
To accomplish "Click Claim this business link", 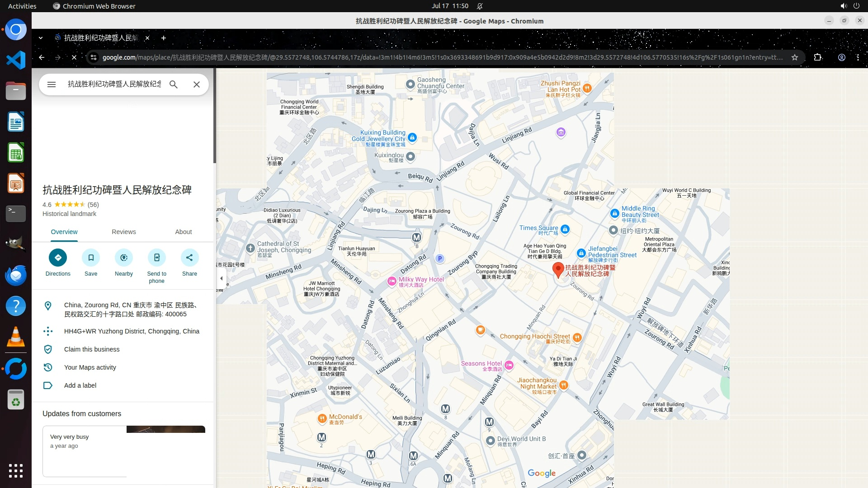I will [92, 349].
